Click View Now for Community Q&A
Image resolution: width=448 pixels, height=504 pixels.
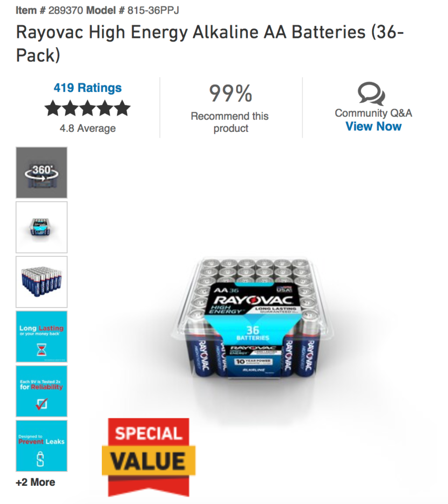(373, 126)
